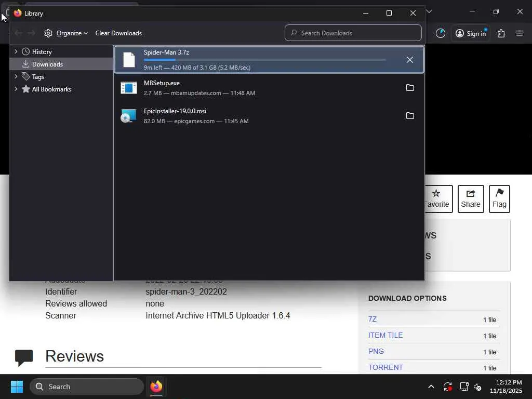Click the Flag button on the page
The width and height of the screenshot is (532, 399).
tap(499, 199)
